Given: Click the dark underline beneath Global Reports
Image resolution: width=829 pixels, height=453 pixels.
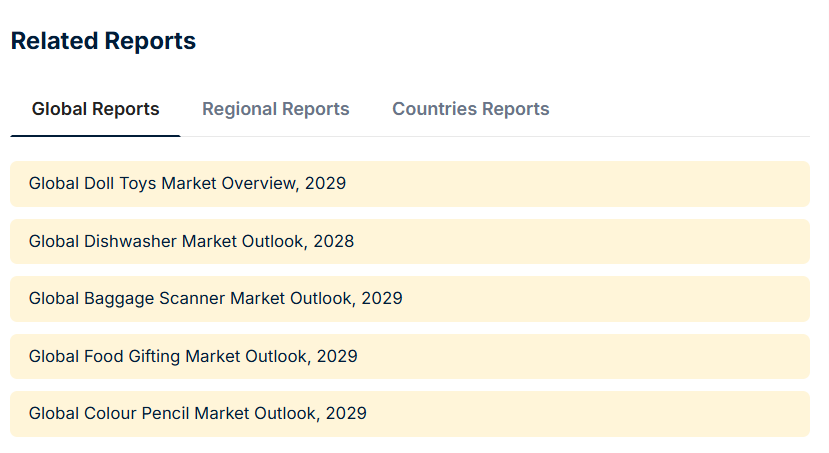Looking at the screenshot, I should click(95, 136).
